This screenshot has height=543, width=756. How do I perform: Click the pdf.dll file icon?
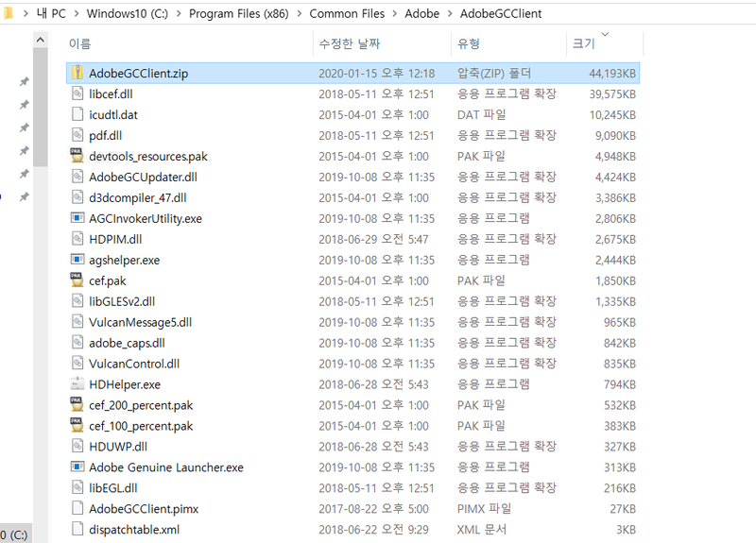77,135
